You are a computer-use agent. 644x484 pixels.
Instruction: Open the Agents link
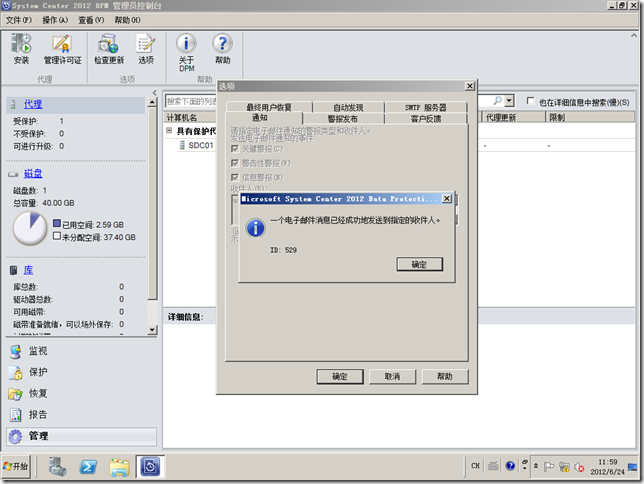point(32,104)
